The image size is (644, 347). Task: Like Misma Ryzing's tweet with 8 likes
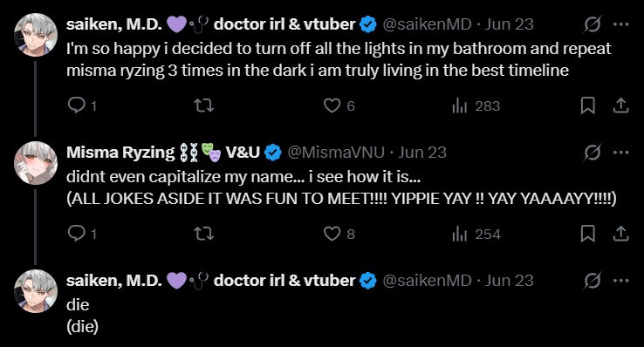click(x=332, y=234)
